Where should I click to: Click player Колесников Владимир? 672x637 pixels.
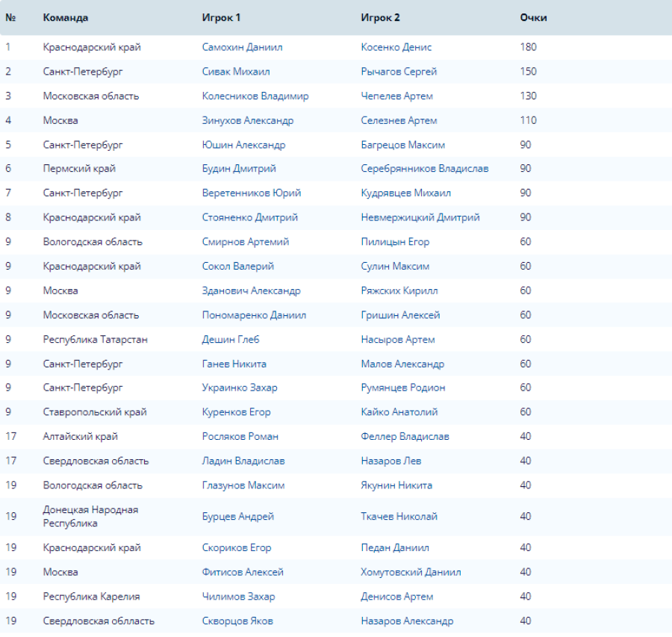click(x=255, y=96)
